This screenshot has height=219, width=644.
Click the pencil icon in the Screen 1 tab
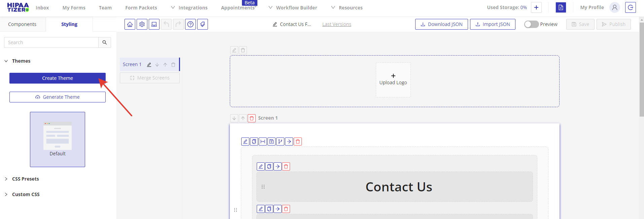(x=149, y=65)
